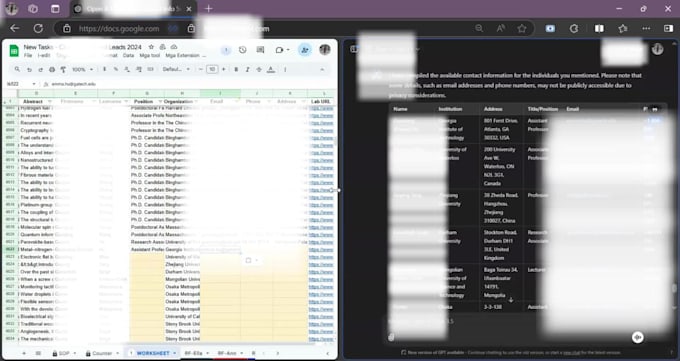
Task: Toggle bold formatting
Action: tap(236, 69)
